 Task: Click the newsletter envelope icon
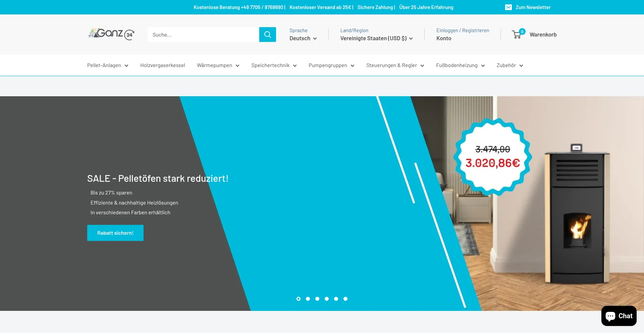point(508,7)
